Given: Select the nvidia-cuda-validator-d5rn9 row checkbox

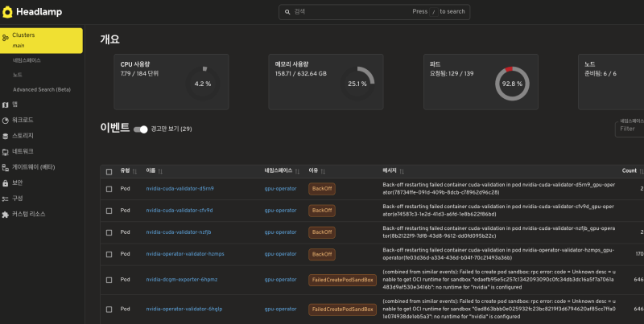Looking at the screenshot, I should (x=109, y=188).
